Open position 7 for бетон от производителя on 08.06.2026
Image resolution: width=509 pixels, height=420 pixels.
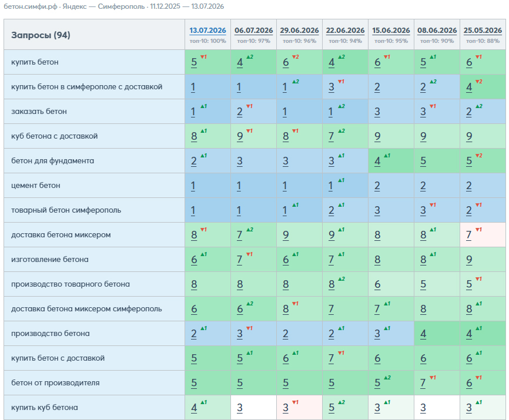[423, 383]
